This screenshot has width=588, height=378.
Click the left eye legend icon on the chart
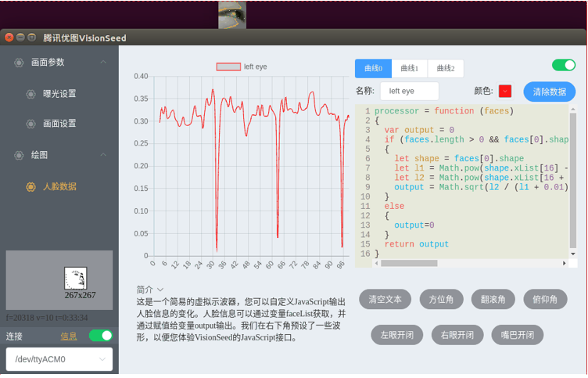(x=228, y=67)
